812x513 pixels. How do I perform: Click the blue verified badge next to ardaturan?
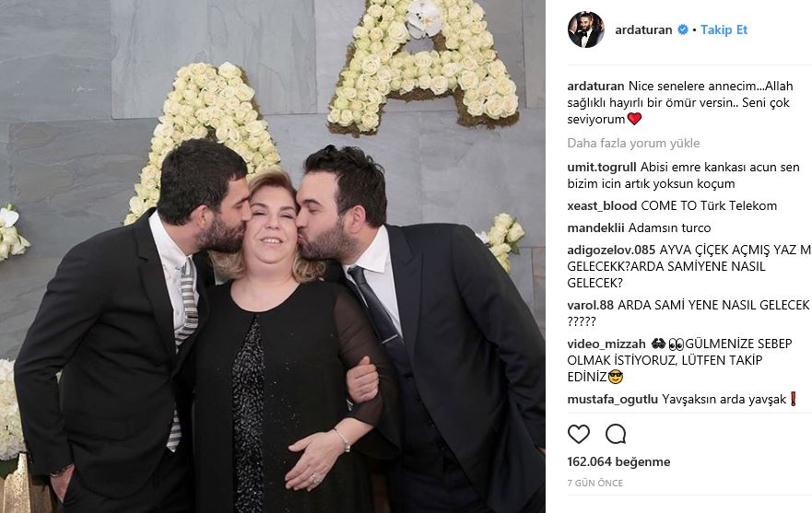[x=683, y=29]
